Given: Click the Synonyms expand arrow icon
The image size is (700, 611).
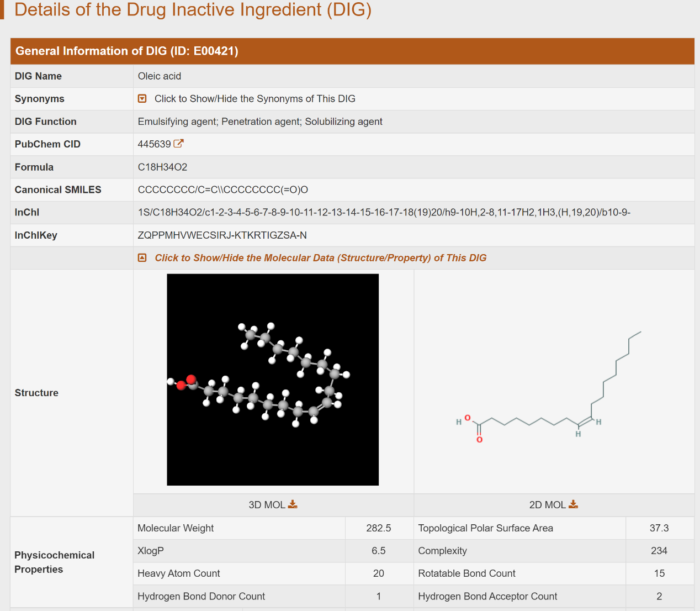Looking at the screenshot, I should 142,99.
